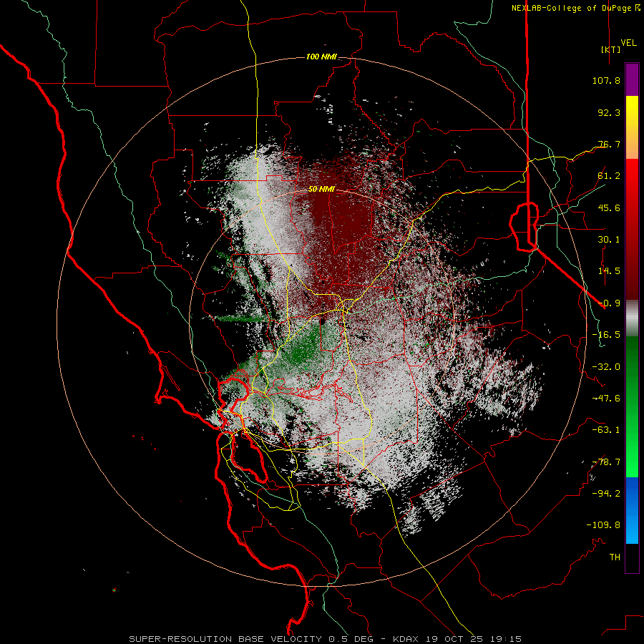Click the -109.8 legend value
The width and height of the screenshot is (644, 644).
[603, 525]
